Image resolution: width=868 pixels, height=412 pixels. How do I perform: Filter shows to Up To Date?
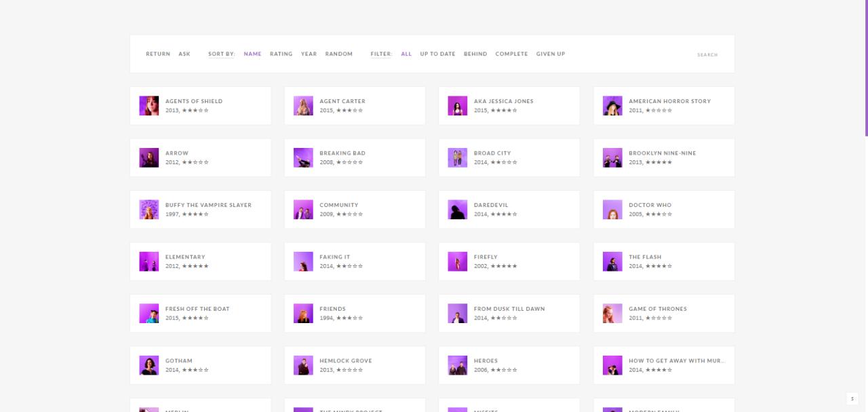pos(437,54)
